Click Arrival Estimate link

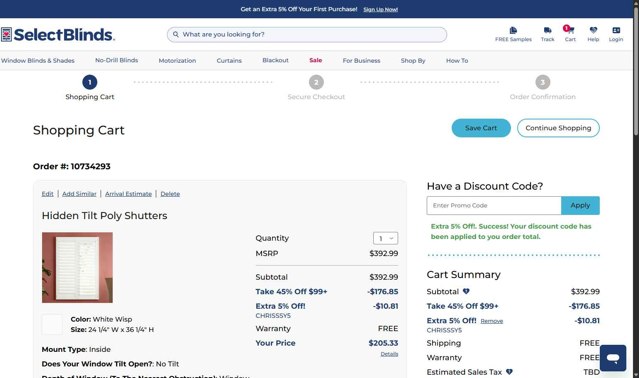(128, 194)
